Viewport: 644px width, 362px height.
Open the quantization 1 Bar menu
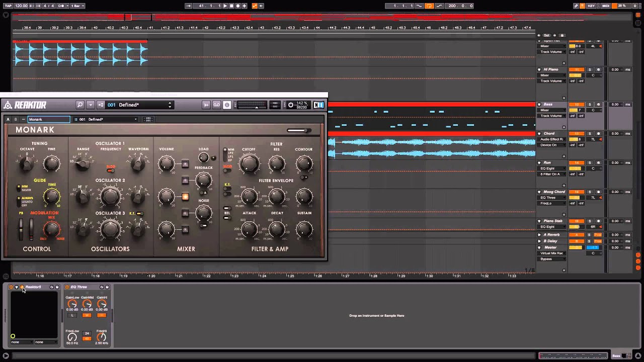point(77,6)
